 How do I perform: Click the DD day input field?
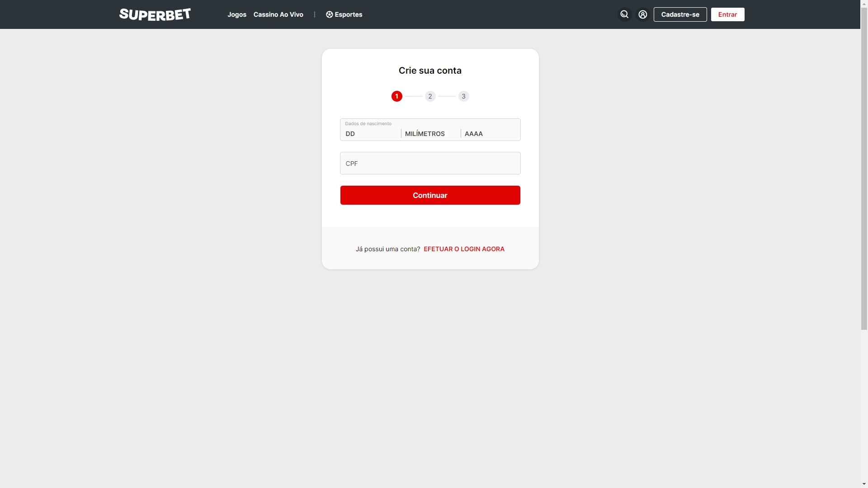tap(372, 134)
